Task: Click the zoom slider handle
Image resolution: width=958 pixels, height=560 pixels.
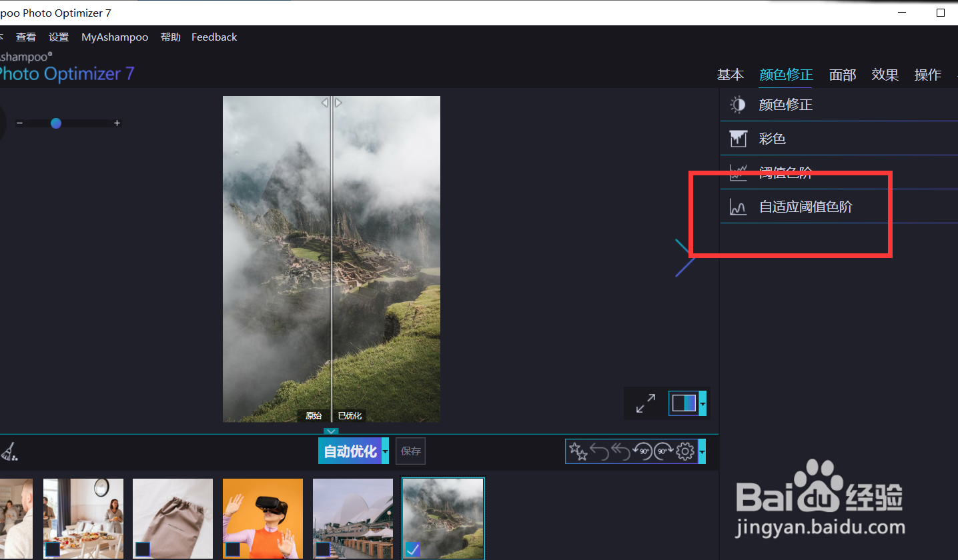Action: 56,123
